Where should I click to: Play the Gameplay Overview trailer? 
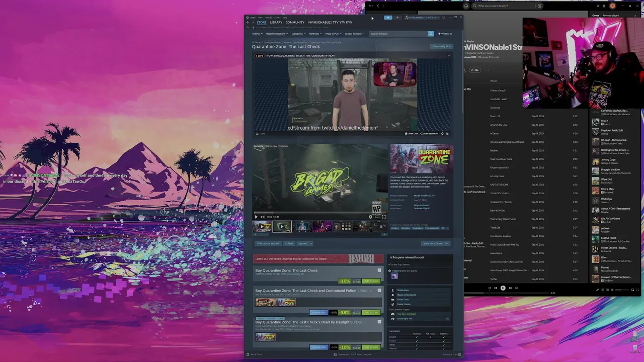point(256,217)
